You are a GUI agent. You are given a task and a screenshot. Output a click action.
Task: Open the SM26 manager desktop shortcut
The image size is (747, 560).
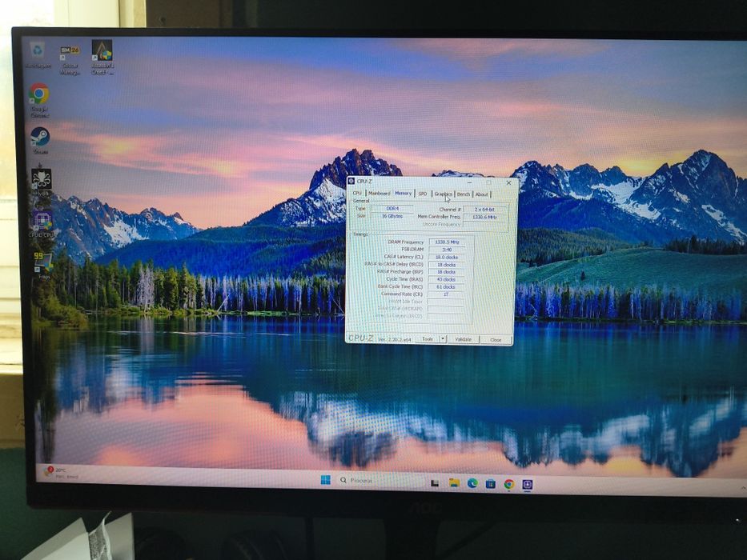coord(70,59)
